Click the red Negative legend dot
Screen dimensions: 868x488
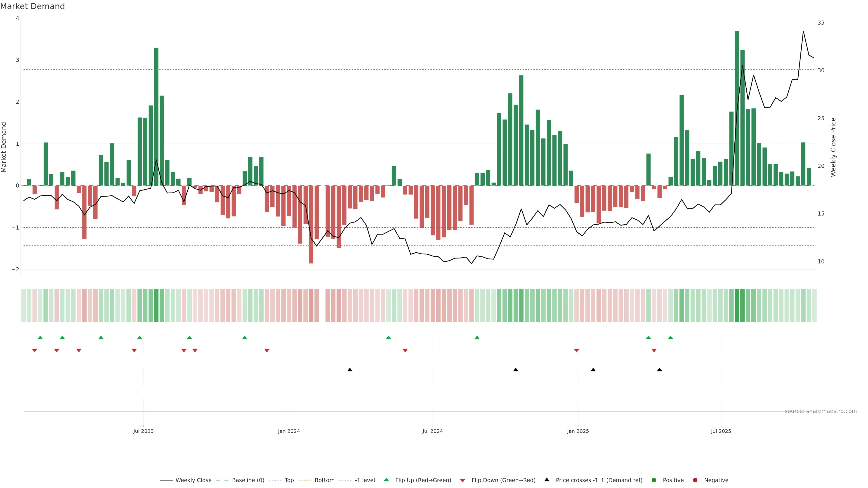(x=695, y=480)
